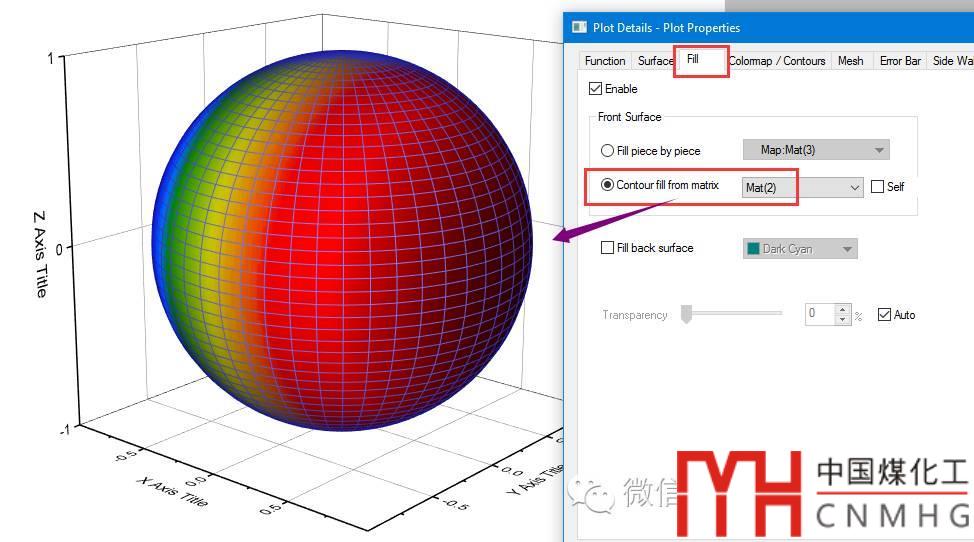The image size is (974, 542).
Task: Click the transparency percent value field
Action: tap(819, 314)
